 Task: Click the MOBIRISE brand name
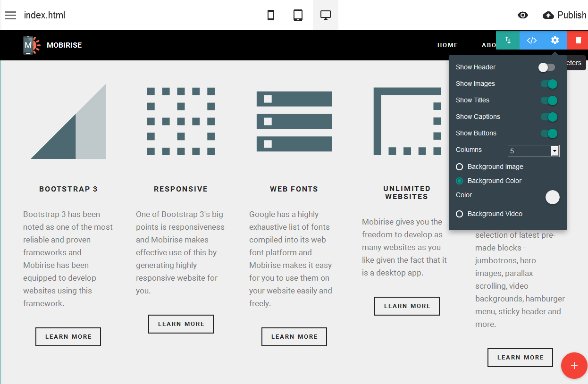pyautogui.click(x=64, y=45)
